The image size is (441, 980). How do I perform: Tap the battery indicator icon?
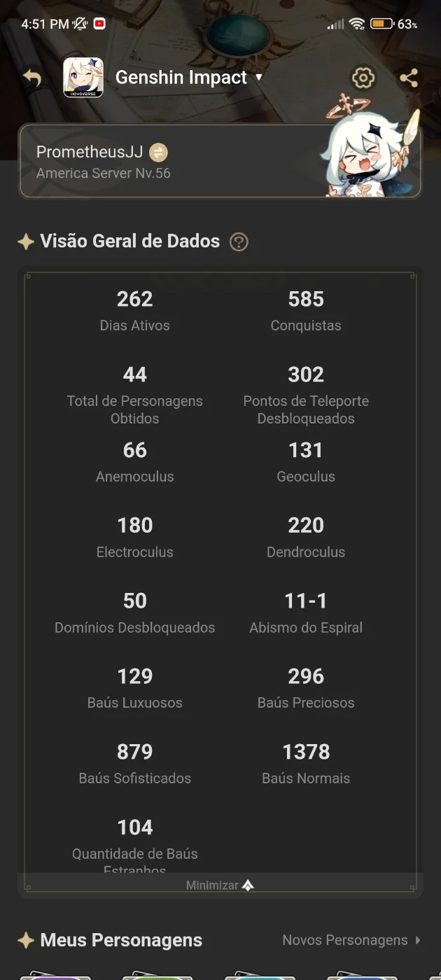(x=381, y=24)
